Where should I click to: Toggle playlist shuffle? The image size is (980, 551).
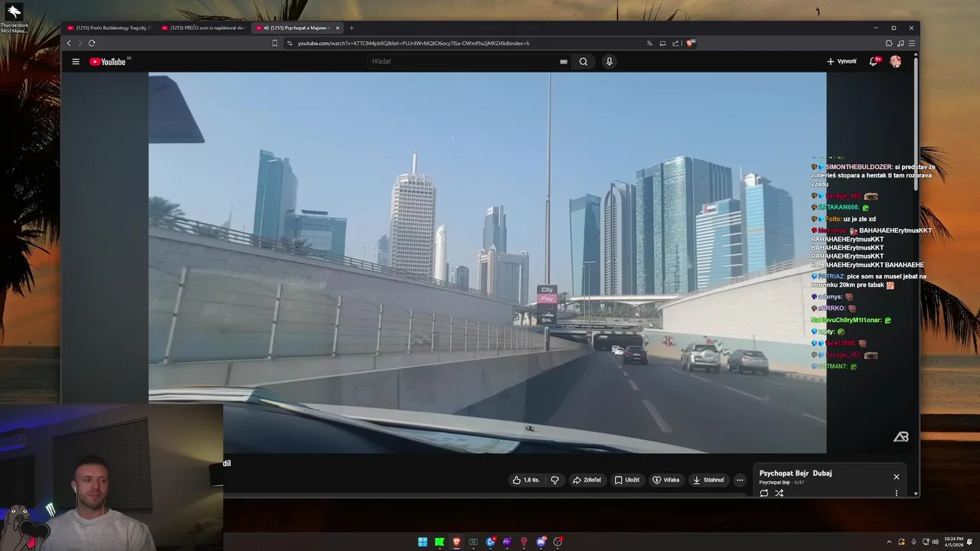779,493
